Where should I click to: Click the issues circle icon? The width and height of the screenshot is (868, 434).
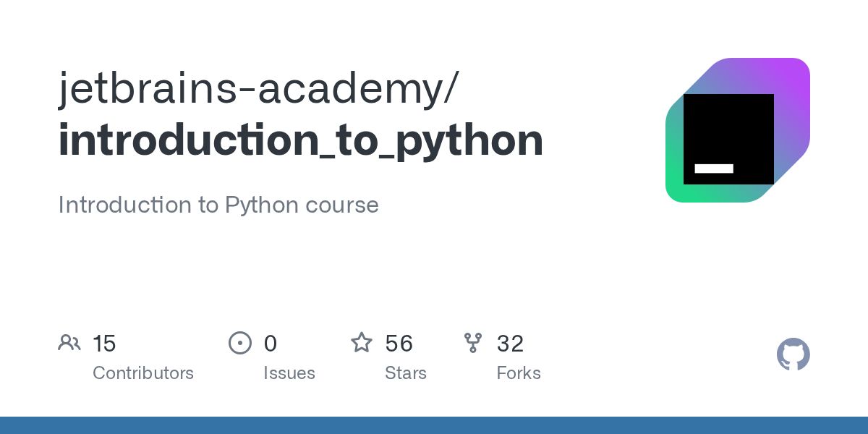[240, 343]
